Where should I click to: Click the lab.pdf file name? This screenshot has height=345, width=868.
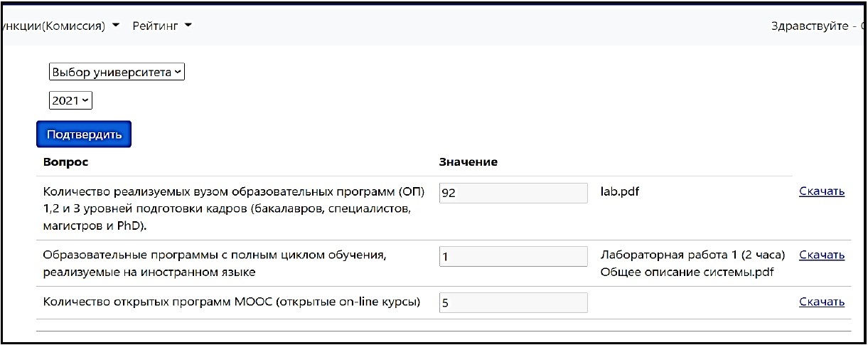point(619,191)
